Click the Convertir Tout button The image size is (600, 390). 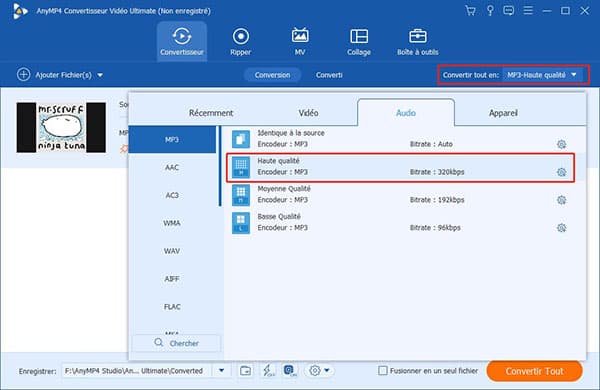[x=534, y=371]
